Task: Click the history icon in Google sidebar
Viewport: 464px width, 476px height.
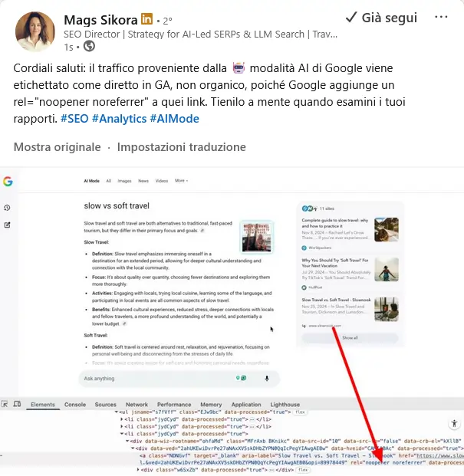Action: point(7,208)
